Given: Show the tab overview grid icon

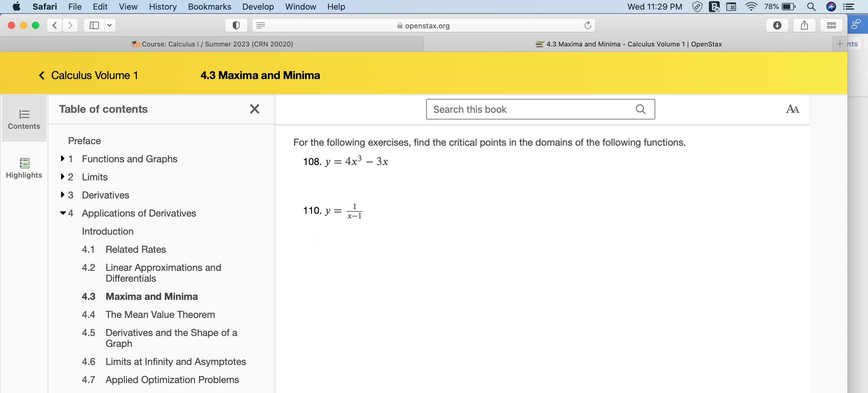Looking at the screenshot, I should click(x=831, y=26).
